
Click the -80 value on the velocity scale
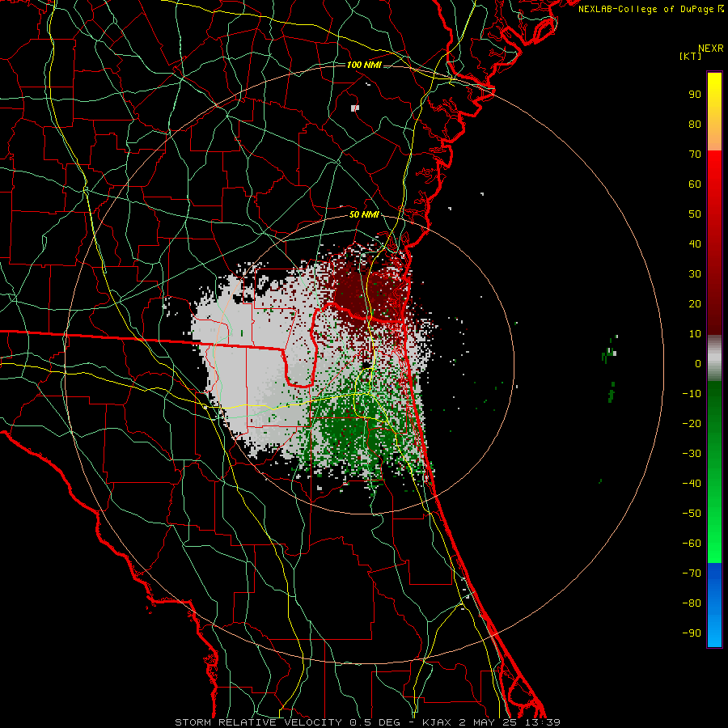pyautogui.click(x=692, y=603)
